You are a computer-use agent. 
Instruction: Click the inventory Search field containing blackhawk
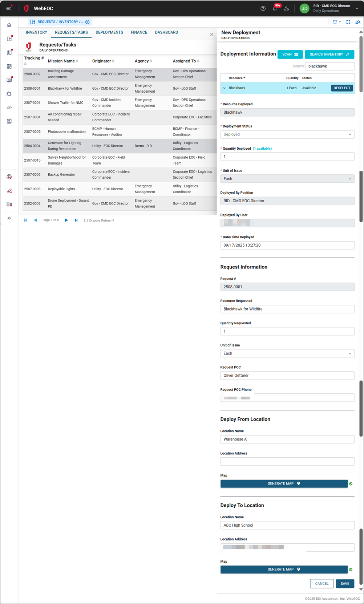(x=330, y=66)
